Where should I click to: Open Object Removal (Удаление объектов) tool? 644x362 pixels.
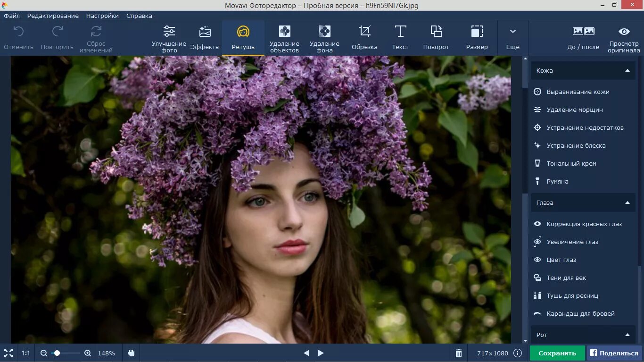pyautogui.click(x=284, y=38)
